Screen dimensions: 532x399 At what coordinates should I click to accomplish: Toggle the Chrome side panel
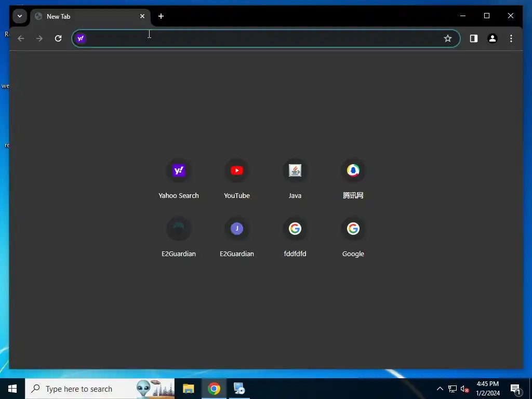point(474,38)
